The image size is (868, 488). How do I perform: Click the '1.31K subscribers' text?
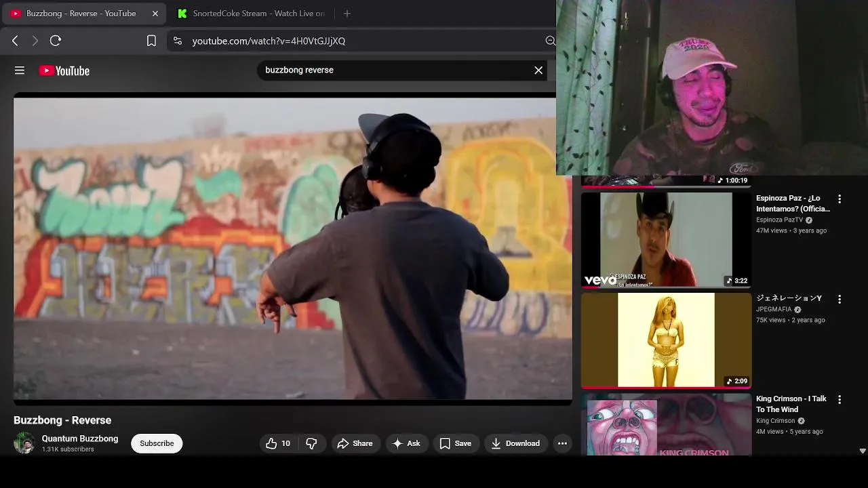[68, 449]
